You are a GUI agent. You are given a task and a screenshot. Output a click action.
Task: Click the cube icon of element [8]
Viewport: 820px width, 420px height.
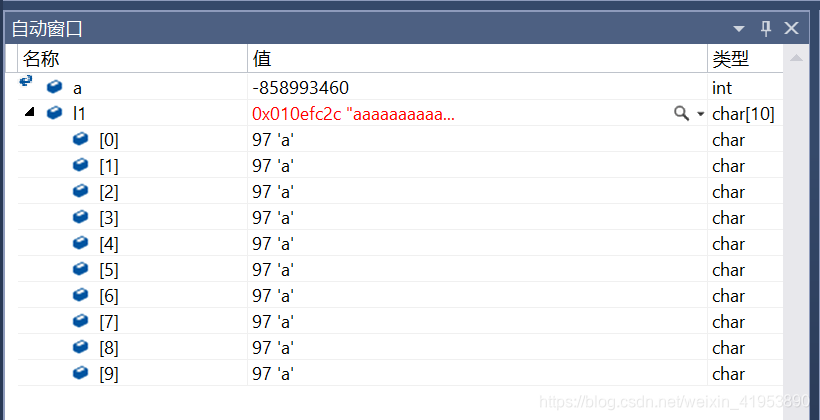81,347
